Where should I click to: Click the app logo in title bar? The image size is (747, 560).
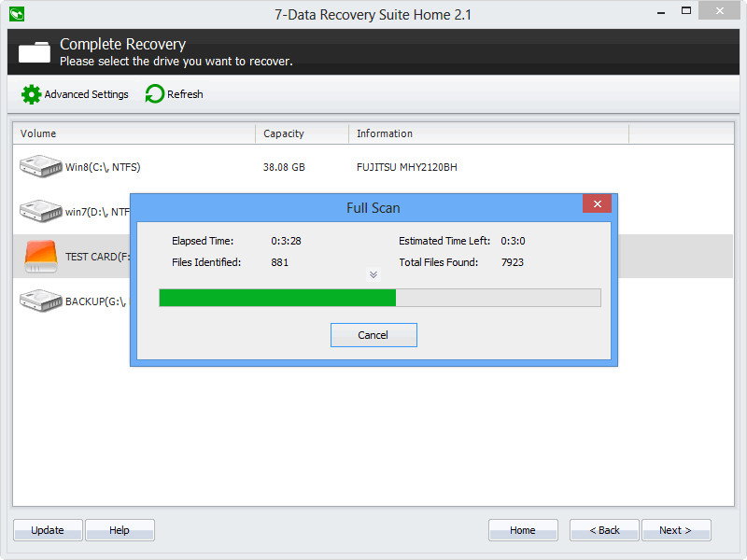click(17, 14)
